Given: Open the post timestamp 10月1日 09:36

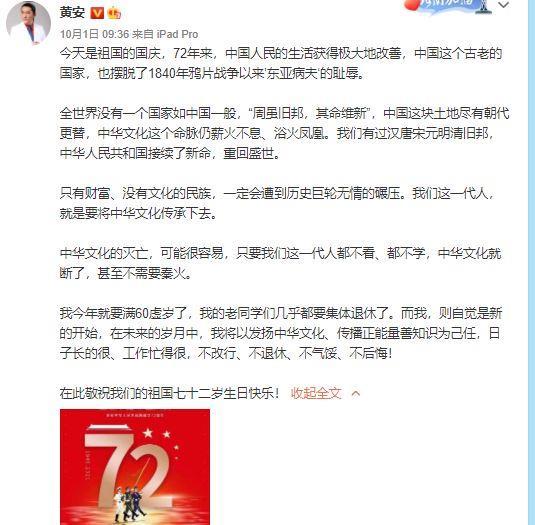Looking at the screenshot, I should (x=95, y=34).
